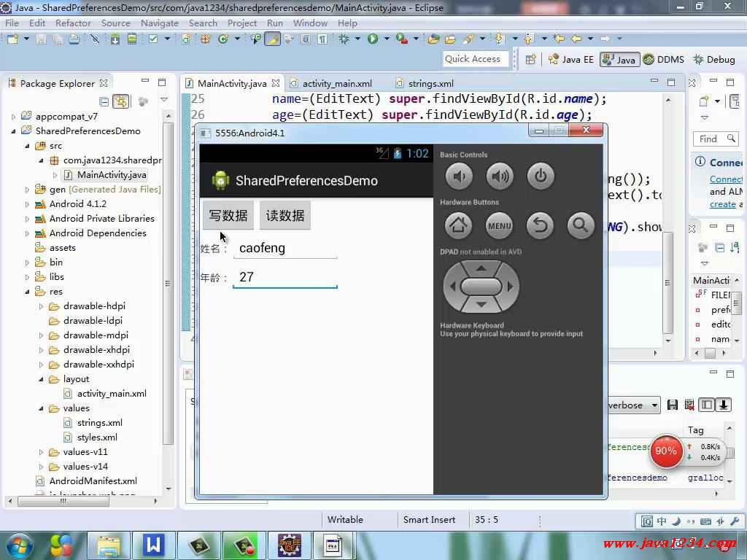Expand the drawable-hdpi folder
Screen dimensions: 747x560
pyautogui.click(x=42, y=306)
